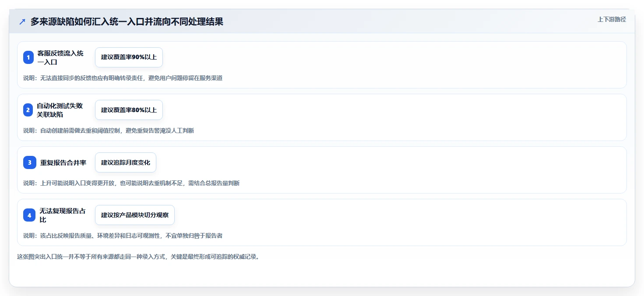Click the 建议按产品模块切分观察 pill

135,215
